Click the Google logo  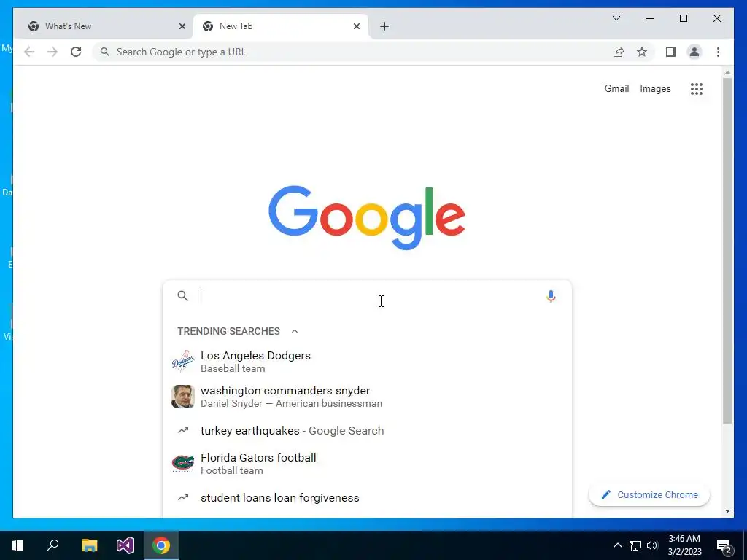point(367,217)
